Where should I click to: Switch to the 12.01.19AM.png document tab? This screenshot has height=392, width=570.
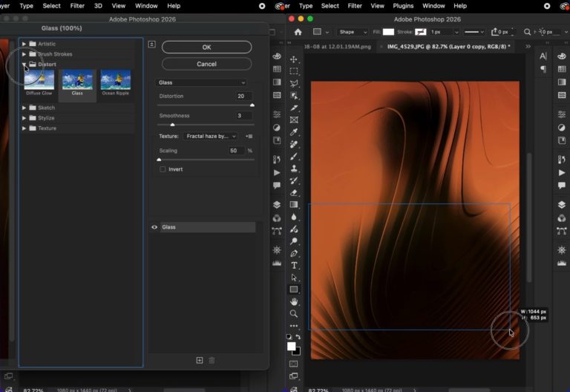click(x=338, y=47)
